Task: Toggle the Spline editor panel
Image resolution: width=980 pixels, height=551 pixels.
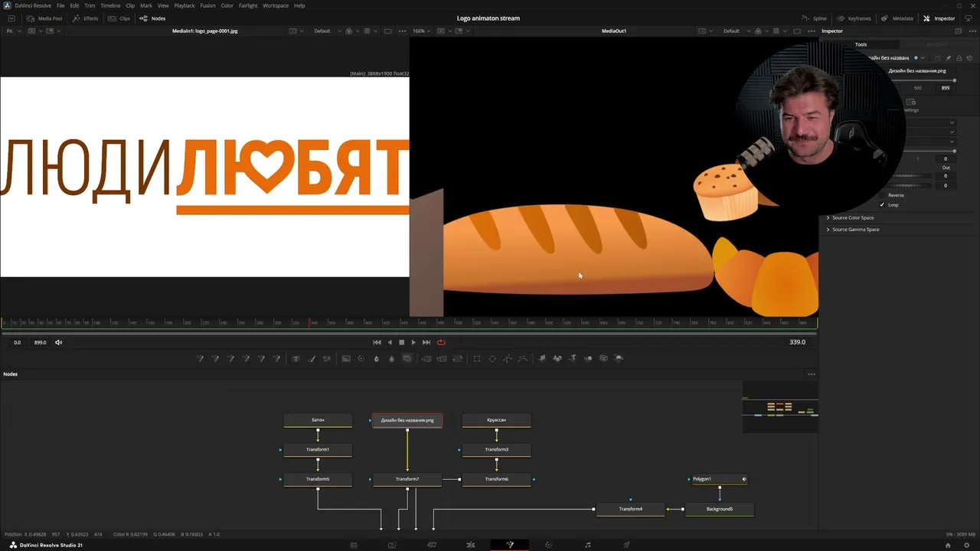Action: point(815,18)
